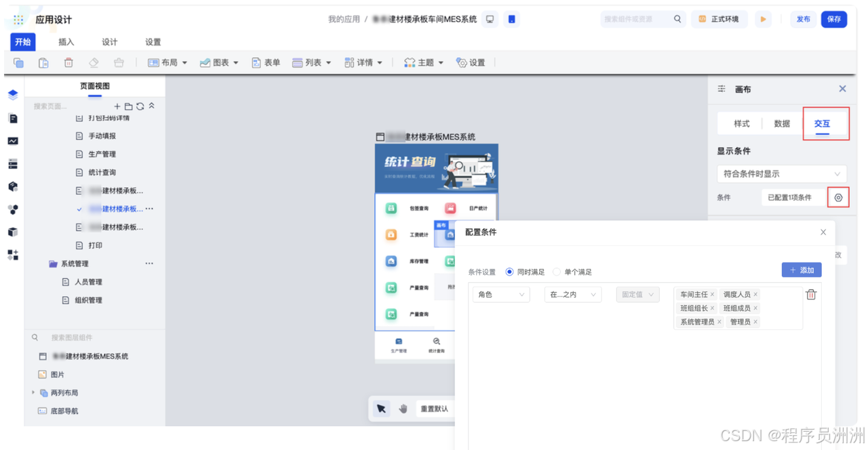868x450 pixels.
Task: Select the arrow pointer tool above the canvas
Action: (381, 409)
